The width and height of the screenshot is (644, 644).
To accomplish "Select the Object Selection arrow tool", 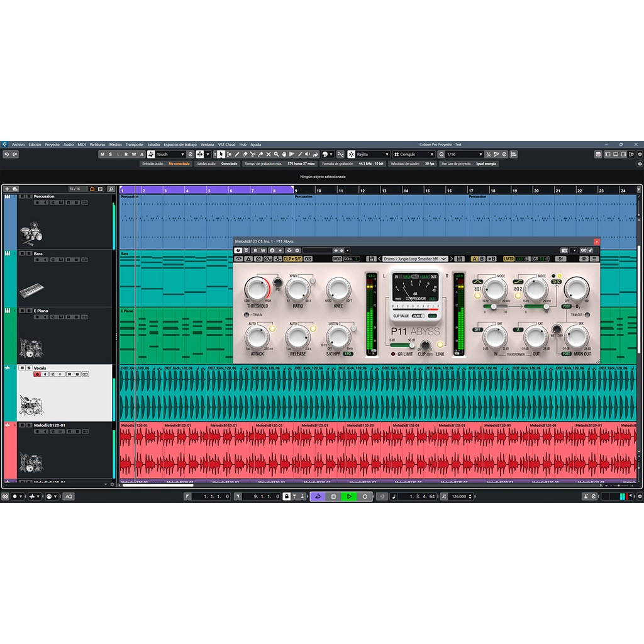I will pos(220,154).
